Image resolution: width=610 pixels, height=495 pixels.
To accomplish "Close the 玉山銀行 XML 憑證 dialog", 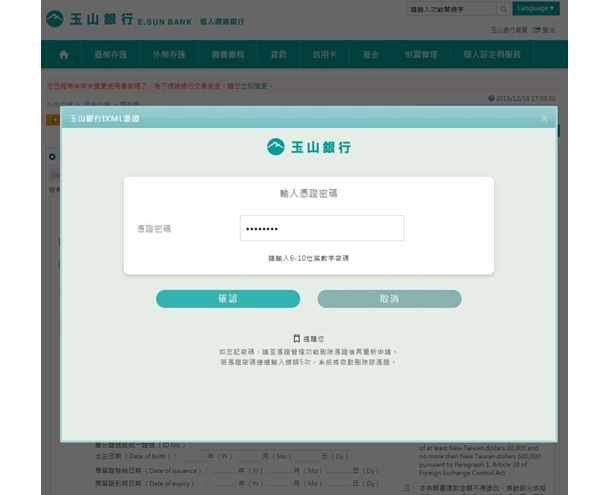I will (544, 118).
